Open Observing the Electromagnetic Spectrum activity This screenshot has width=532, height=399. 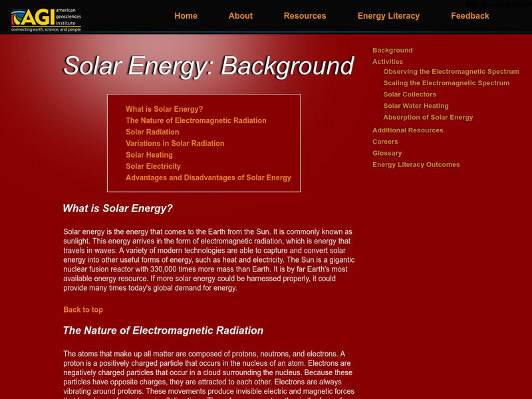point(451,71)
